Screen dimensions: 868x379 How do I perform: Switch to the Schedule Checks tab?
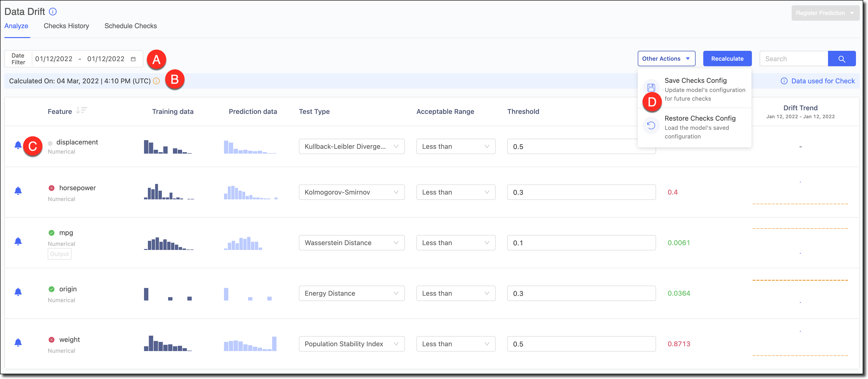click(130, 26)
